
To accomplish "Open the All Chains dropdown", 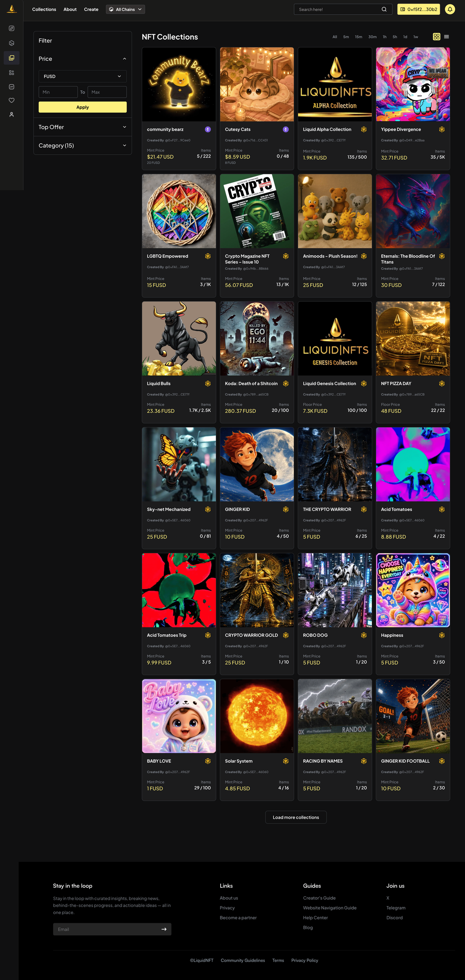I will pyautogui.click(x=125, y=9).
